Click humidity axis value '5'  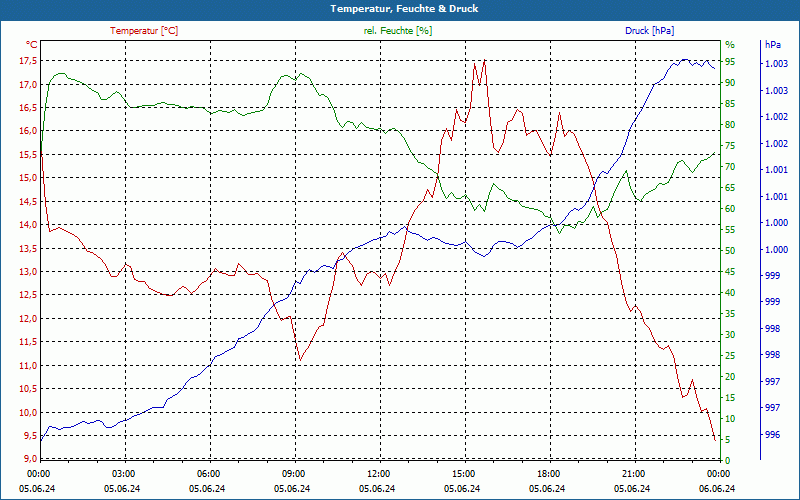click(x=728, y=440)
